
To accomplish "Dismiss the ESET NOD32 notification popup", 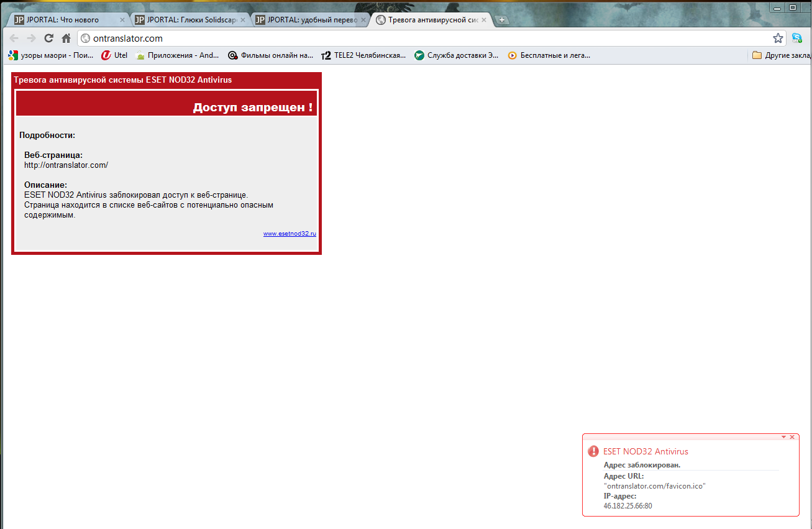I will tap(792, 437).
